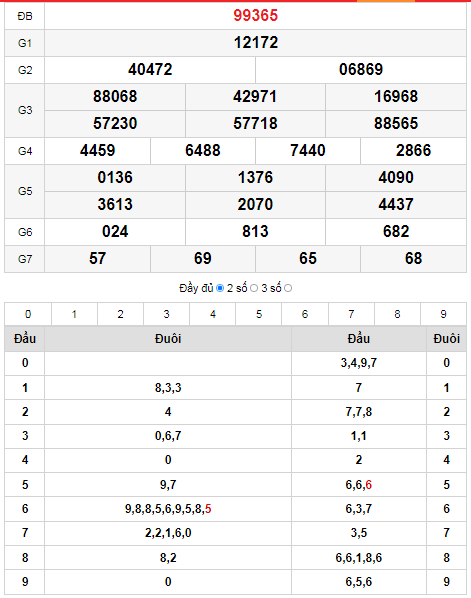The height and width of the screenshot is (598, 471).
Task: Select digit filter 9 tab
Action: pos(444,314)
